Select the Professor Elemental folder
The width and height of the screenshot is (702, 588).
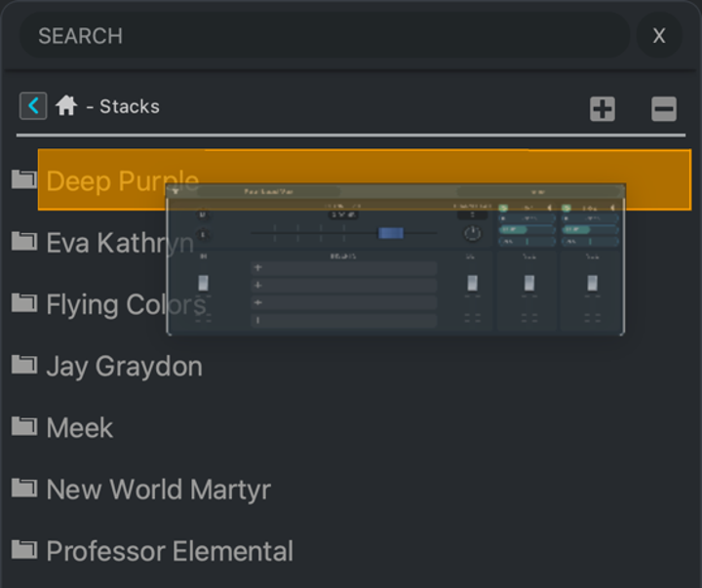(x=170, y=551)
